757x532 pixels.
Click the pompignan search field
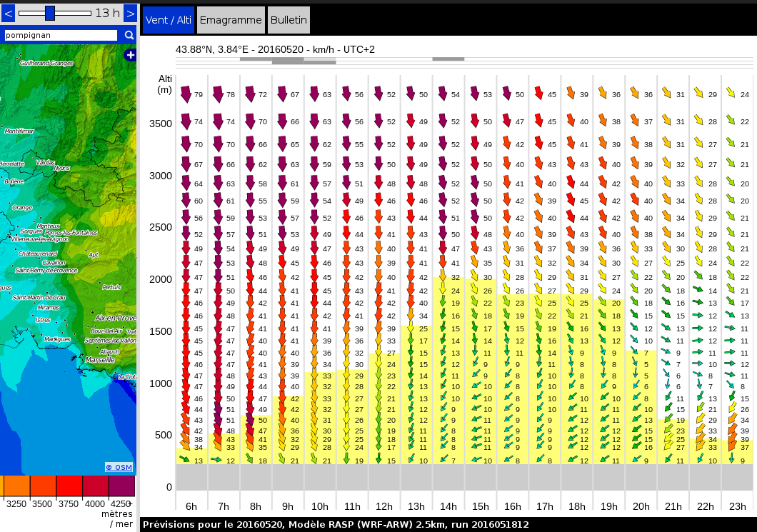[x=61, y=35]
